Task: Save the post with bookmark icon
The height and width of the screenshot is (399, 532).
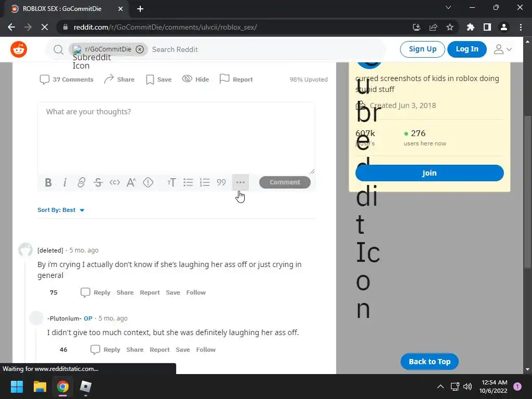Action: tap(158, 79)
